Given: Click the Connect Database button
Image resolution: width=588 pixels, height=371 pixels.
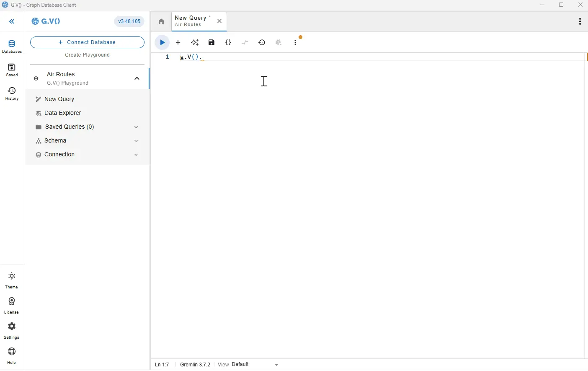Looking at the screenshot, I should (x=87, y=42).
